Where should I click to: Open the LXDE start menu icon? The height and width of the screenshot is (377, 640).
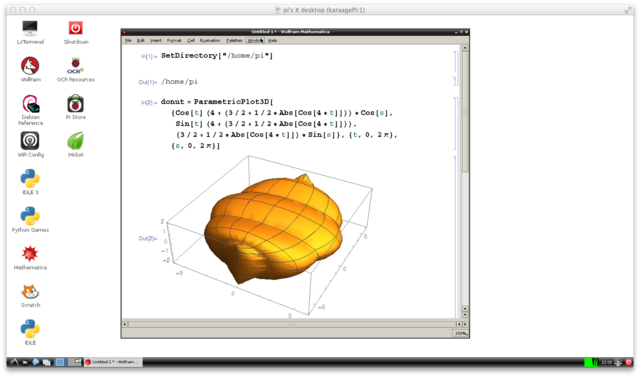14,362
